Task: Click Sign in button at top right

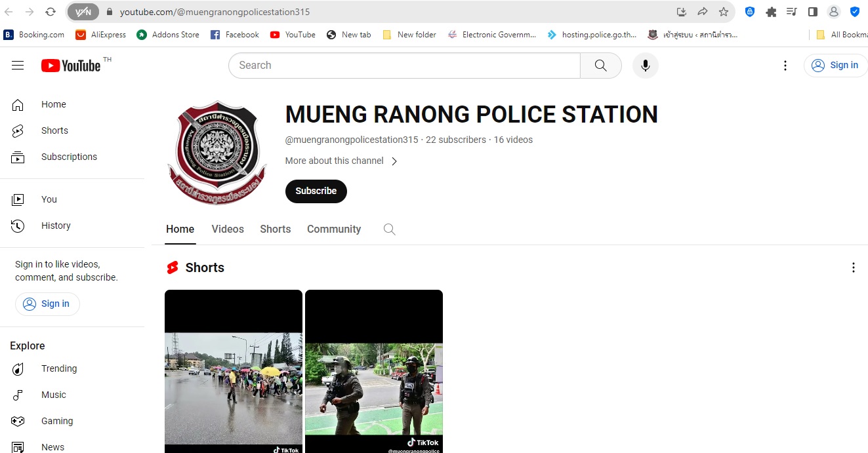Action: 835,66
